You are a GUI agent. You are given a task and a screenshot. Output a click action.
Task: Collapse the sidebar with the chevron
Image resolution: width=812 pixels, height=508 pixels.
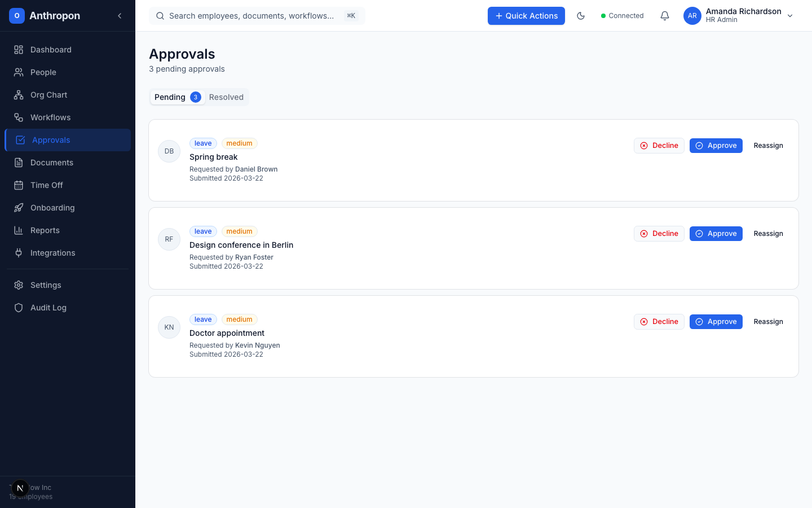pyautogui.click(x=119, y=16)
